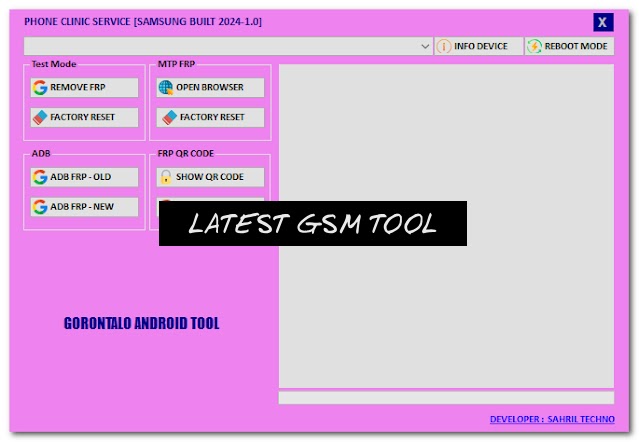Open the DEVELOPER : SAHRIL TECHNO link
The width and height of the screenshot is (639, 442).
pos(552,419)
